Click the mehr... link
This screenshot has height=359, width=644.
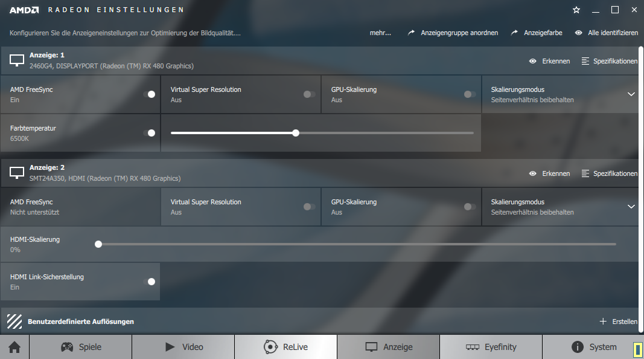pos(380,33)
